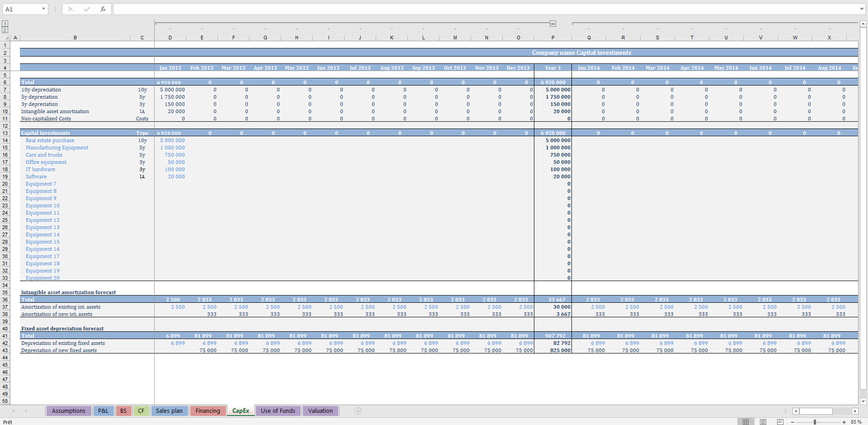Select column P header
Screen dimensions: 868x425
[x=553, y=38]
